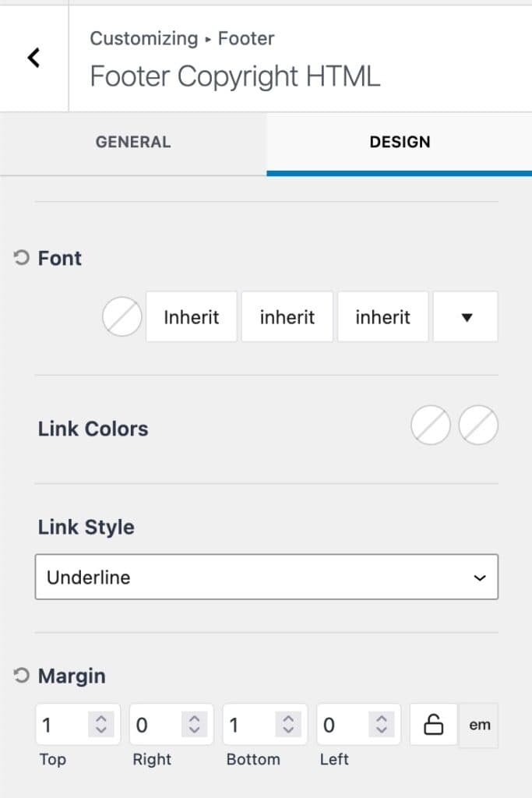Lock the margin values together
This screenshot has height=798, width=532.
point(432,725)
